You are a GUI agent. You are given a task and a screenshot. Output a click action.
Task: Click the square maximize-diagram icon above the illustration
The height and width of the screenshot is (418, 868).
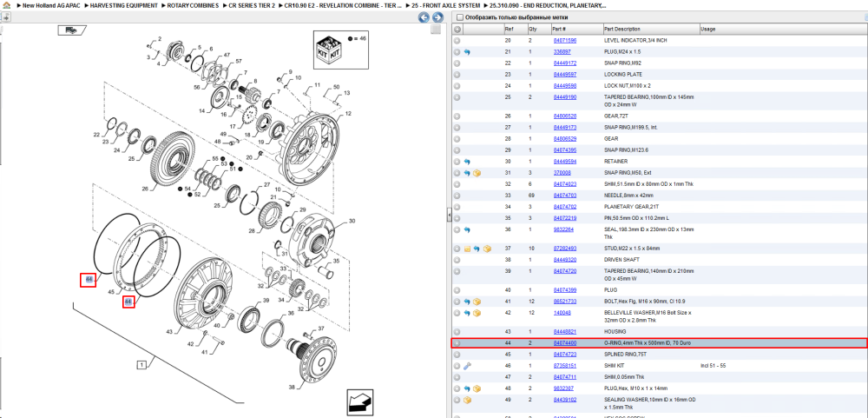pyautogui.click(x=437, y=30)
